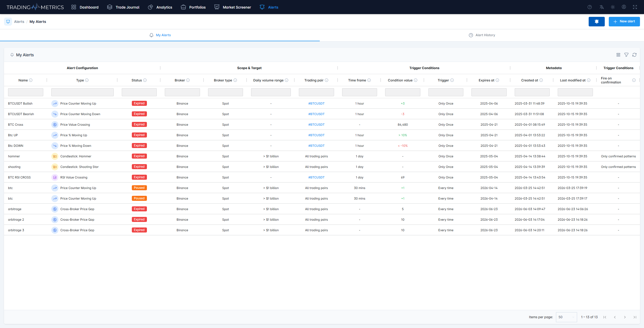Screen dimensions: 644x328
Task: Open the Trade Journal menu
Action: 123,7
